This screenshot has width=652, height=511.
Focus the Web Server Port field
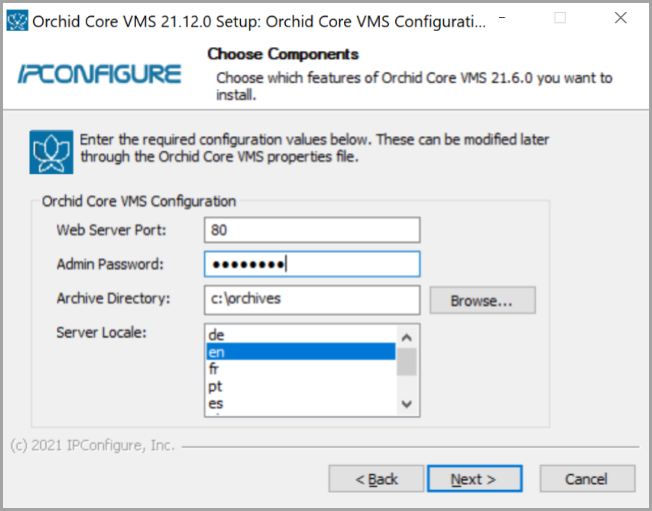tap(311, 230)
